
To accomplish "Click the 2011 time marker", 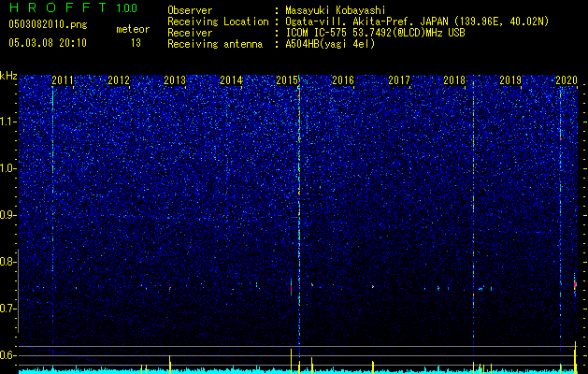I will (x=63, y=79).
